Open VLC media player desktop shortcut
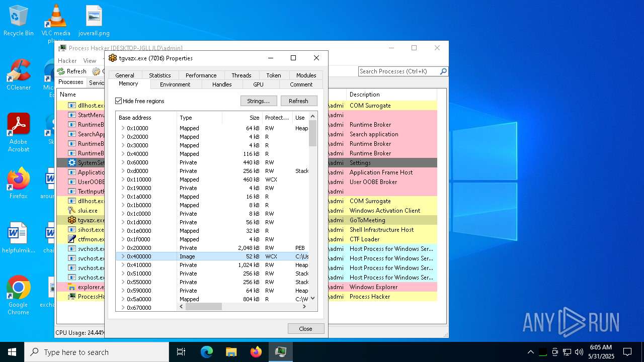The image size is (644, 362). click(x=56, y=23)
